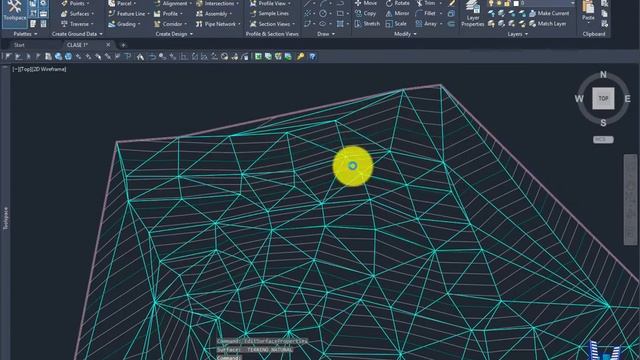Click the Trim command

pyautogui.click(x=426, y=3)
